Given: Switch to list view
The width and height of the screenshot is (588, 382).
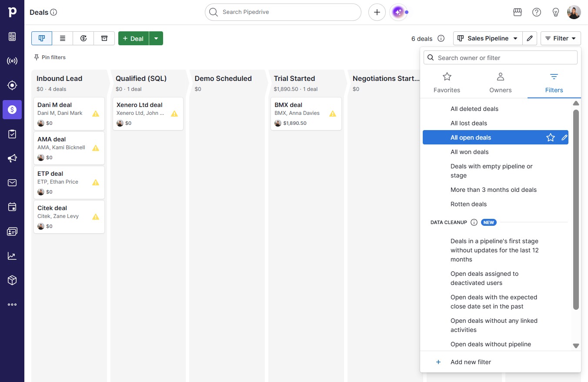Looking at the screenshot, I should click(63, 38).
